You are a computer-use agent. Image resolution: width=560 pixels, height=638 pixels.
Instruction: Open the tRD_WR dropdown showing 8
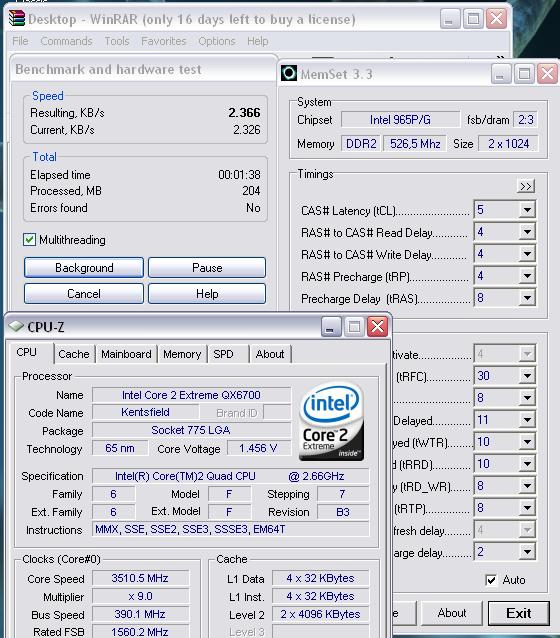(527, 486)
